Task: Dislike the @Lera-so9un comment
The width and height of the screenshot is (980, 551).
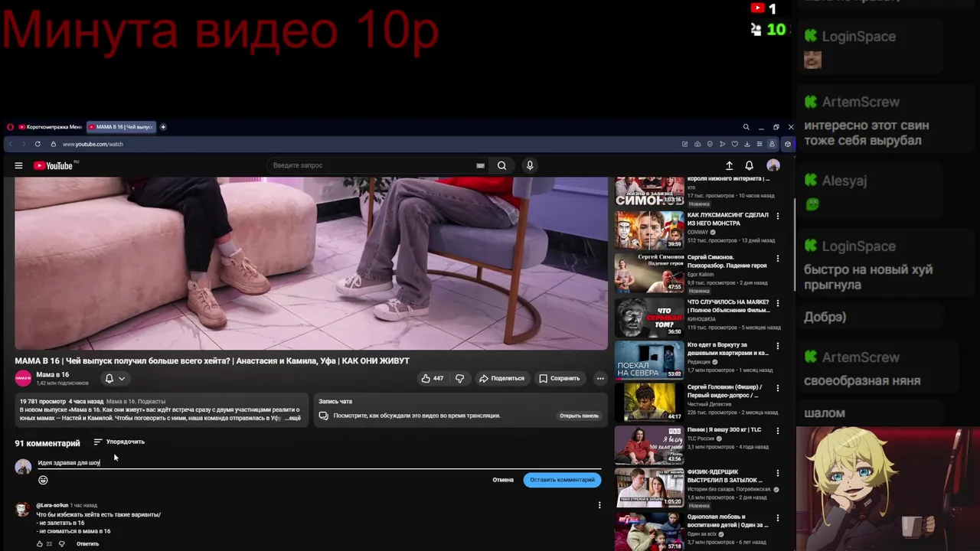Action: tap(62, 543)
